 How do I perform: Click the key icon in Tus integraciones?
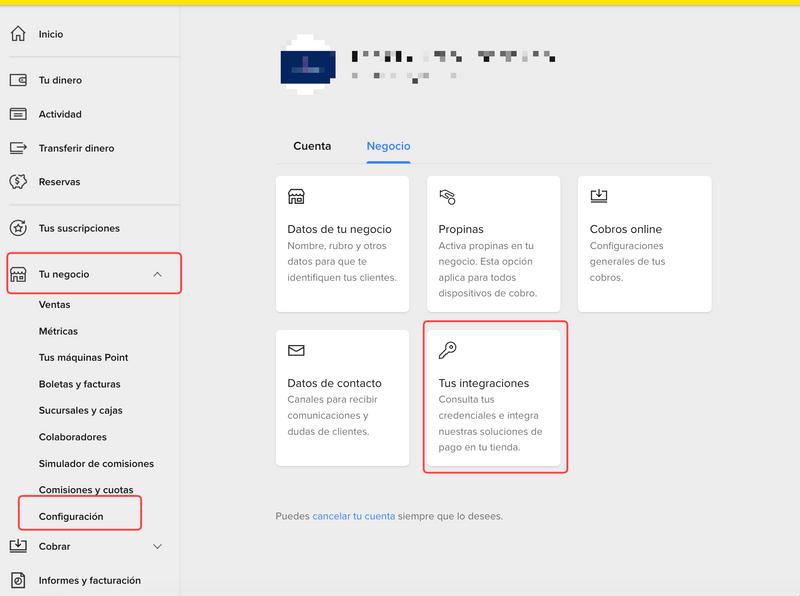447,350
